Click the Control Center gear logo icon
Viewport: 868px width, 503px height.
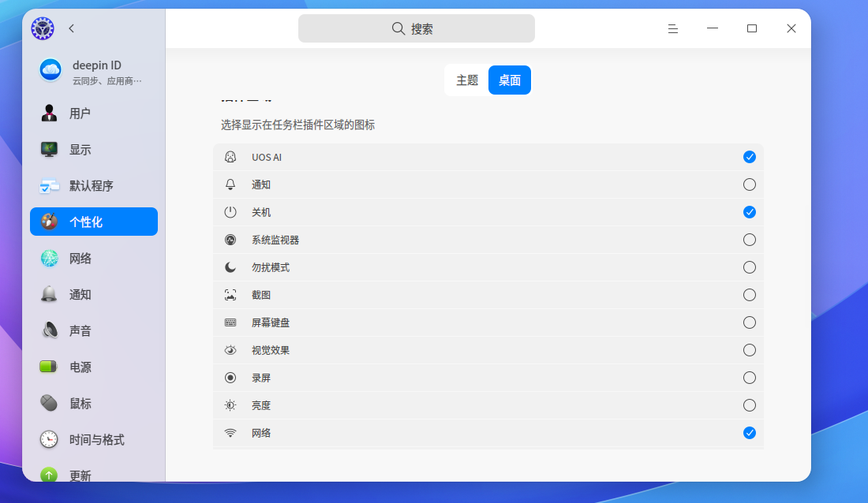click(43, 28)
